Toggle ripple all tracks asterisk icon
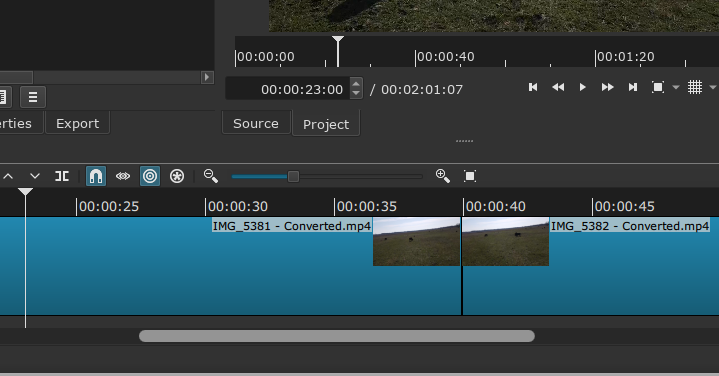This screenshot has width=719, height=376. pyautogui.click(x=177, y=176)
